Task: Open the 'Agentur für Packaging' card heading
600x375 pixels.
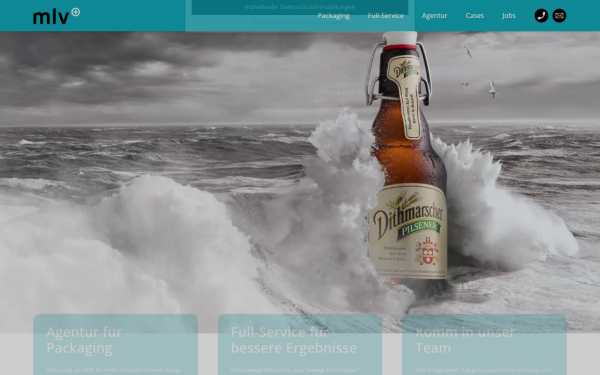Action: pos(84,340)
